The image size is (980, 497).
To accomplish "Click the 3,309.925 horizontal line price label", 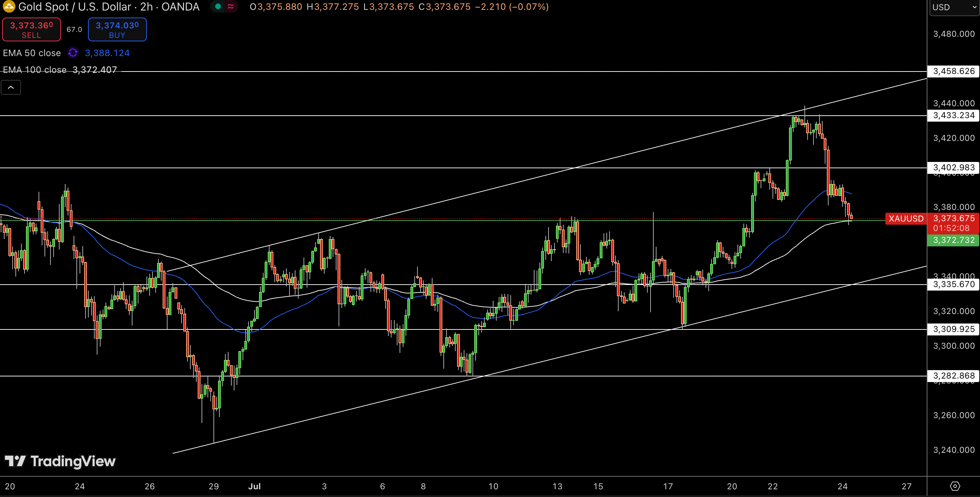I will click(953, 329).
